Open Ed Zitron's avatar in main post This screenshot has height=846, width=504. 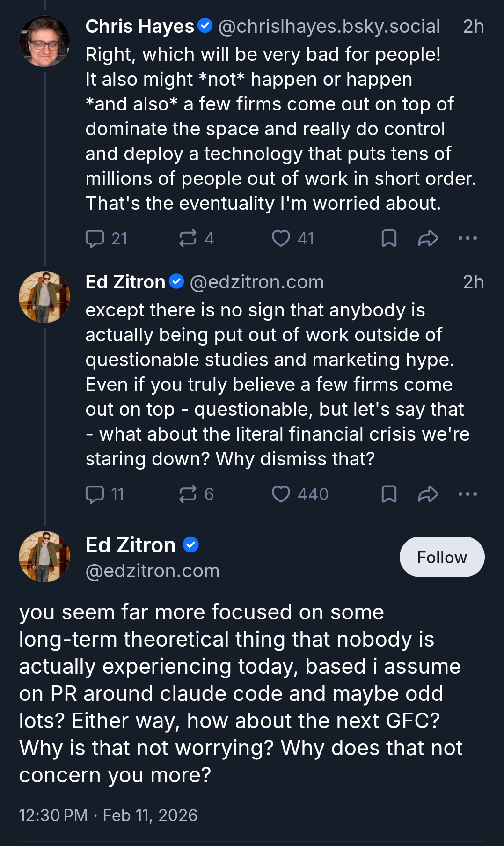tap(44, 557)
